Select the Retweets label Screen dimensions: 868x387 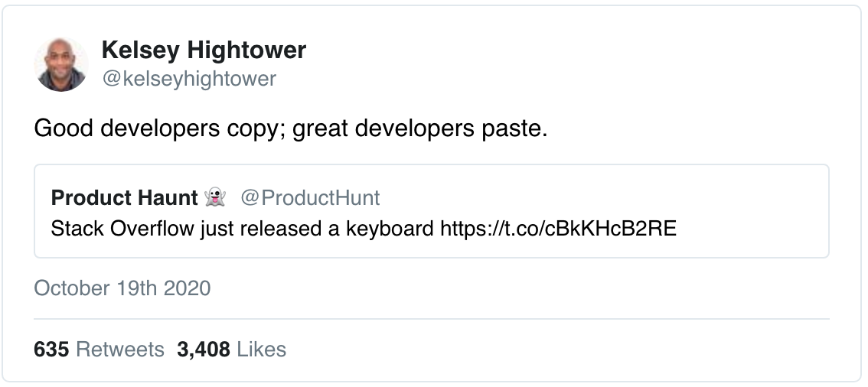(x=120, y=350)
